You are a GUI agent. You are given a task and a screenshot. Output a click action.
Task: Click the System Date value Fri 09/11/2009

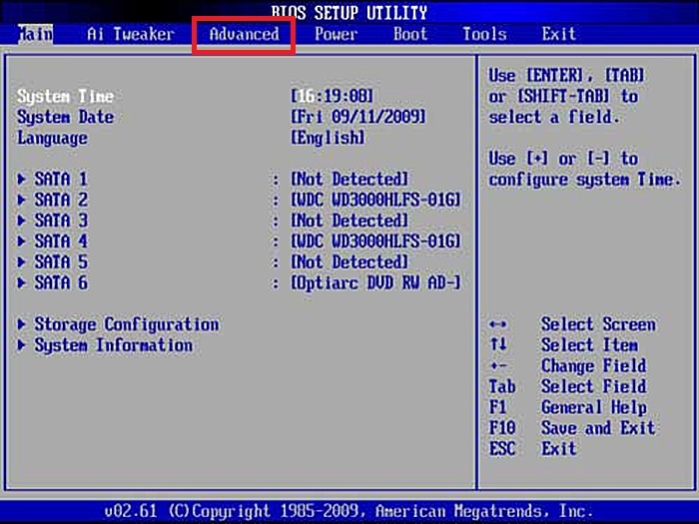[358, 117]
